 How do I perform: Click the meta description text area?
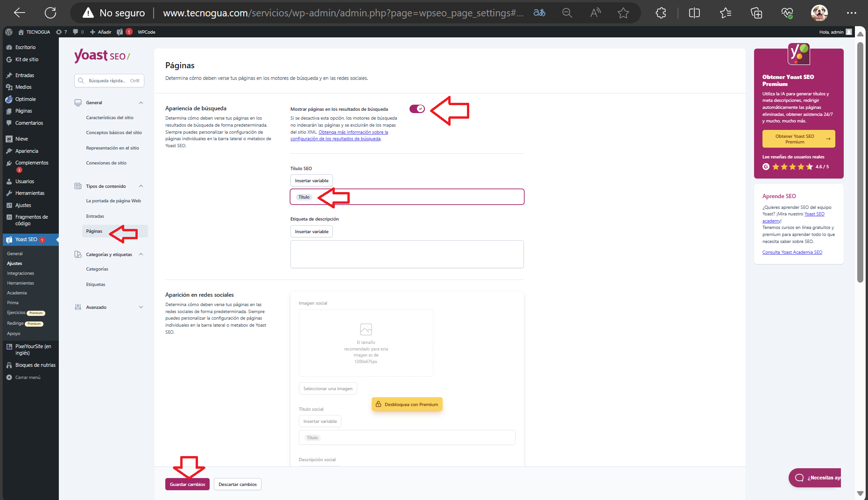(407, 254)
